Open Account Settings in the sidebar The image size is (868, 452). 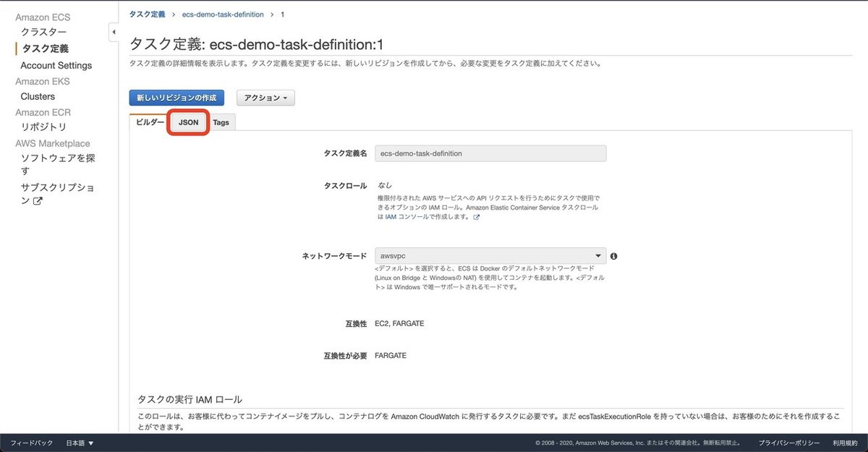[x=56, y=65]
